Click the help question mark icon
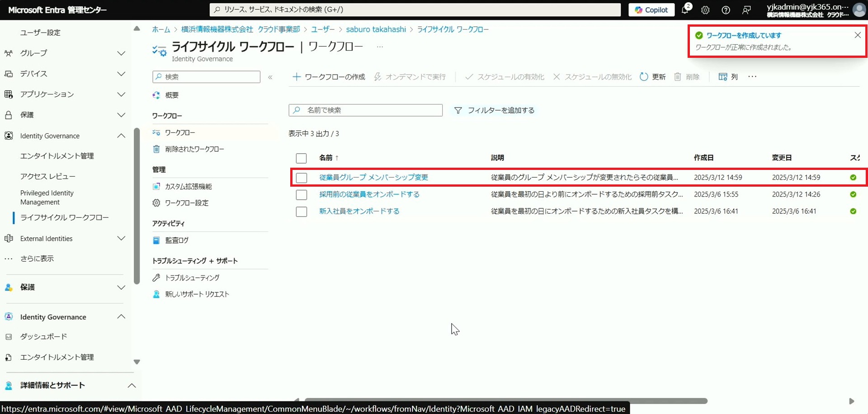 coord(726,10)
